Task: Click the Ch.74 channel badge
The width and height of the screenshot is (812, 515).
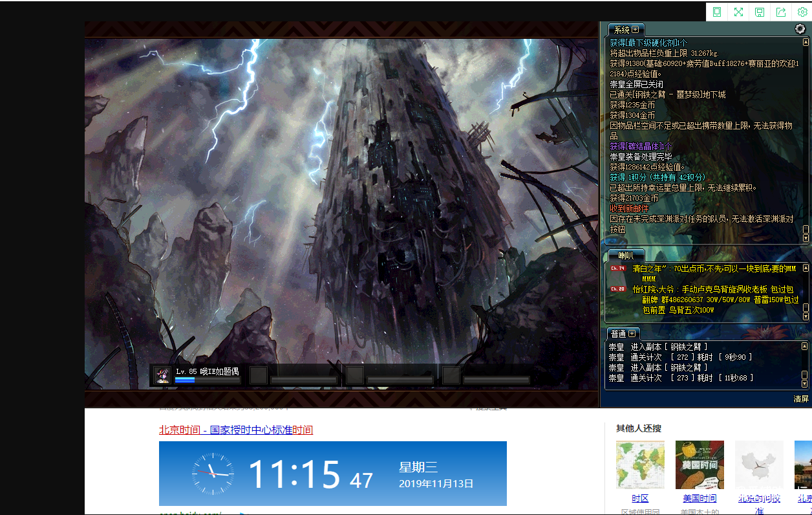Action: [618, 268]
